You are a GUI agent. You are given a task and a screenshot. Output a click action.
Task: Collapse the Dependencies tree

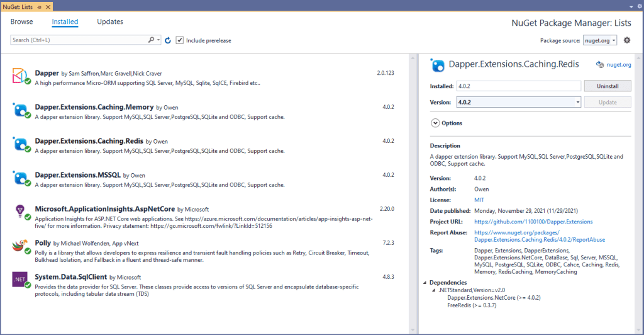(x=425, y=283)
